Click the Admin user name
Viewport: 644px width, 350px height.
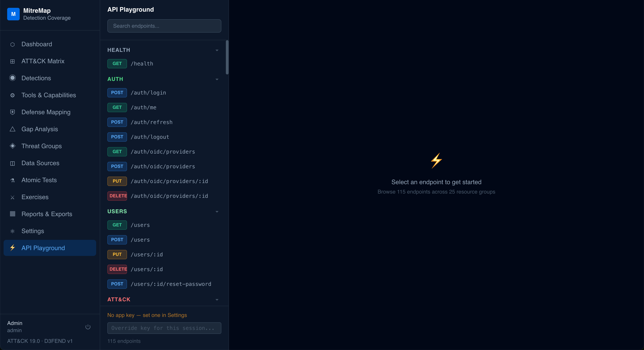click(15, 323)
